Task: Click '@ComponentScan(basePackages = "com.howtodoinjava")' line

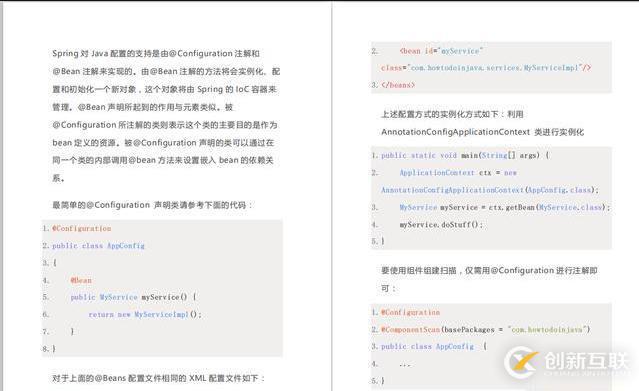Action: (485, 329)
